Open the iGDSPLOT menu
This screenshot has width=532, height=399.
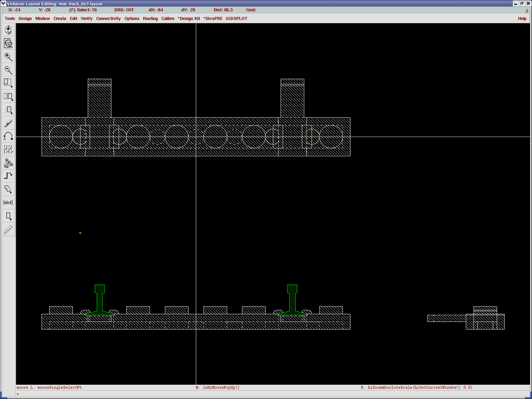pos(237,19)
